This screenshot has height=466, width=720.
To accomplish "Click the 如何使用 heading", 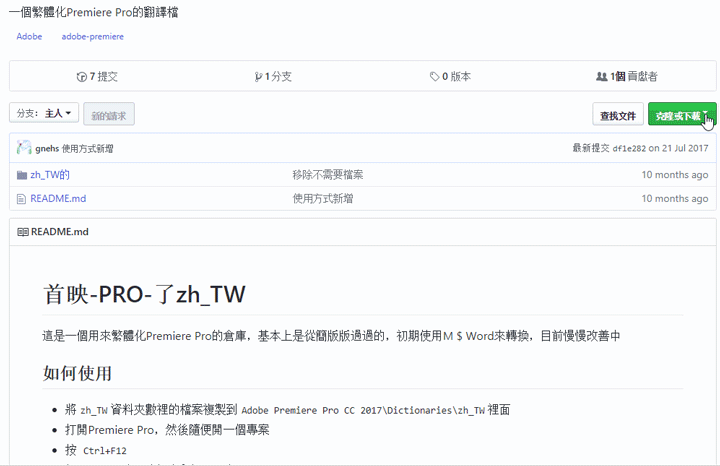I will pyautogui.click(x=77, y=373).
